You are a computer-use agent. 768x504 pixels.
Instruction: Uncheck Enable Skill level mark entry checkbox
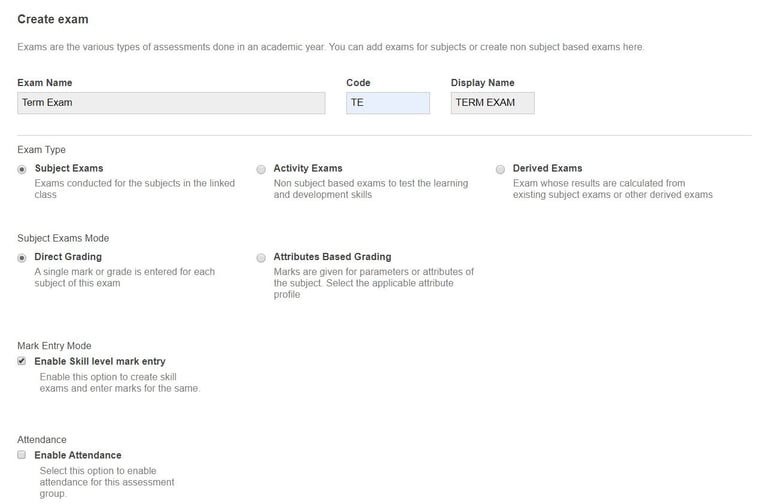(x=22, y=361)
